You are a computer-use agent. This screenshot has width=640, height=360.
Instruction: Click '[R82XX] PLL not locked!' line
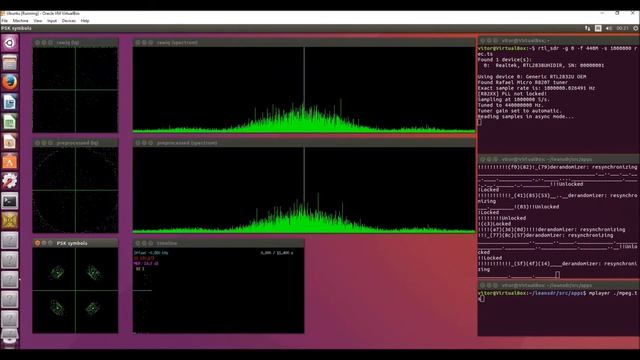coord(512,94)
